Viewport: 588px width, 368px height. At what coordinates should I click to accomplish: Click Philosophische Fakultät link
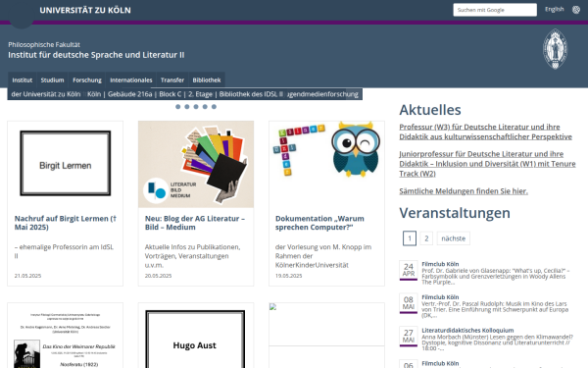[x=44, y=45]
